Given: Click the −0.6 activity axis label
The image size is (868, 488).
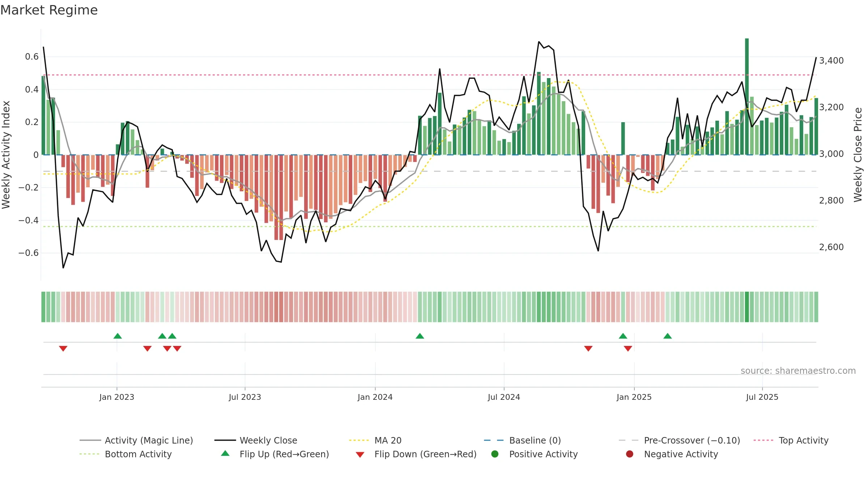Looking at the screenshot, I should pyautogui.click(x=29, y=253).
